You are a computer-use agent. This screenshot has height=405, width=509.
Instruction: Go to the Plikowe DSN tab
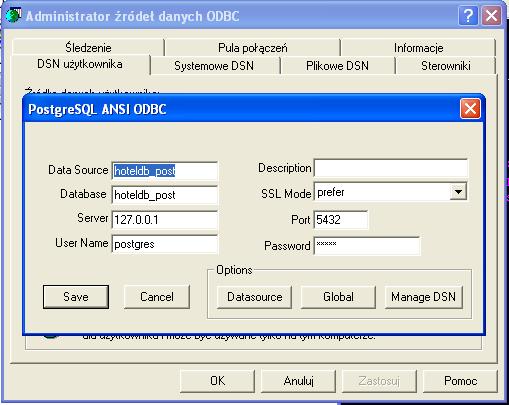pyautogui.click(x=337, y=66)
